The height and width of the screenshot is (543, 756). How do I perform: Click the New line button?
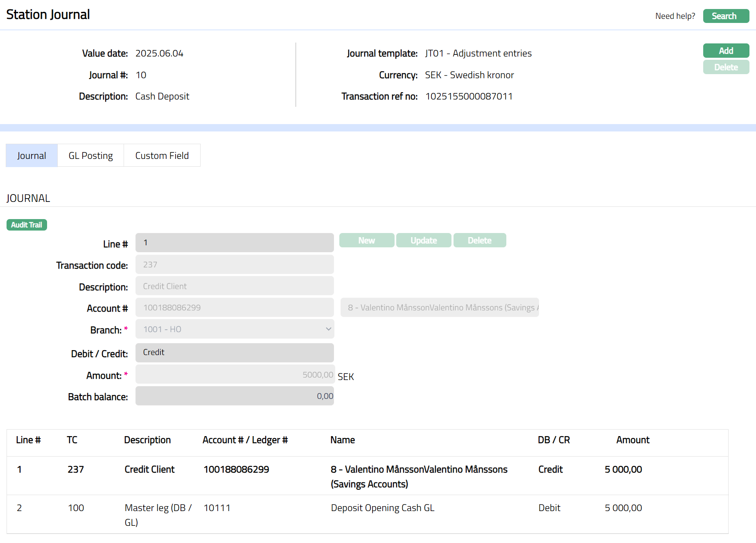click(x=366, y=240)
